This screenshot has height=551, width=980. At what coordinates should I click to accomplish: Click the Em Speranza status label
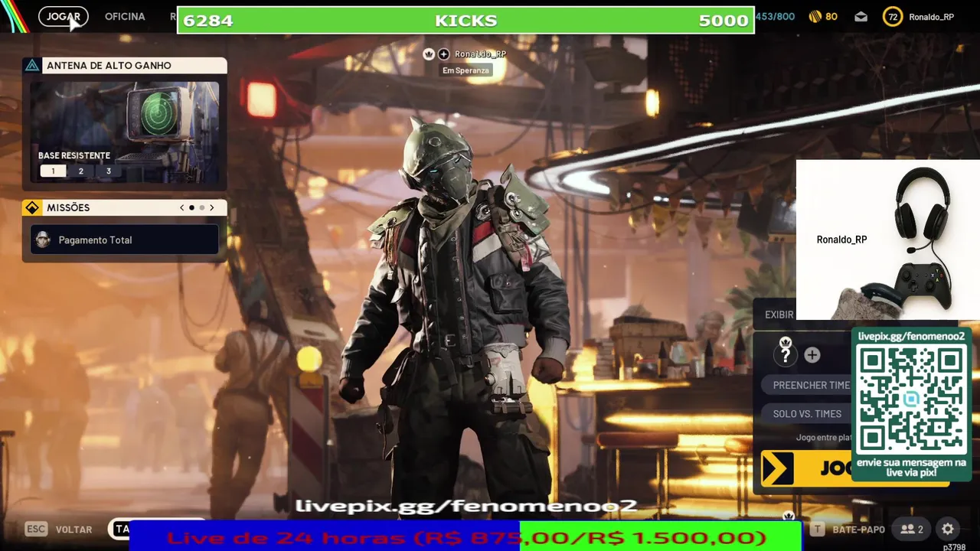(465, 70)
